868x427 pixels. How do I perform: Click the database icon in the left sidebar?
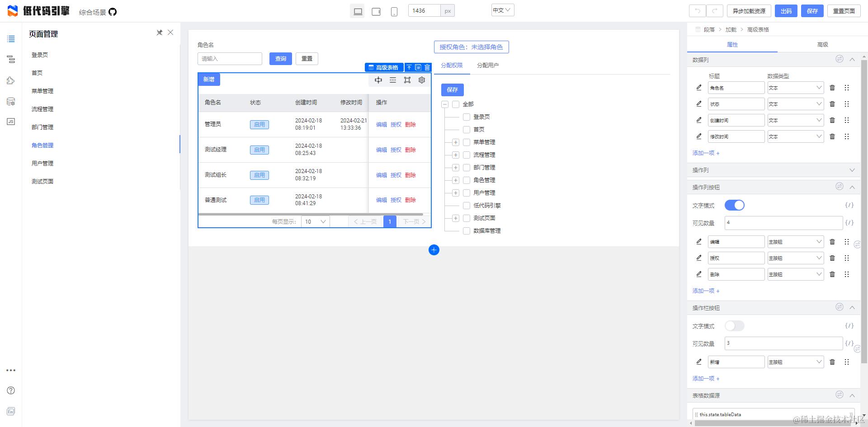coord(11,101)
